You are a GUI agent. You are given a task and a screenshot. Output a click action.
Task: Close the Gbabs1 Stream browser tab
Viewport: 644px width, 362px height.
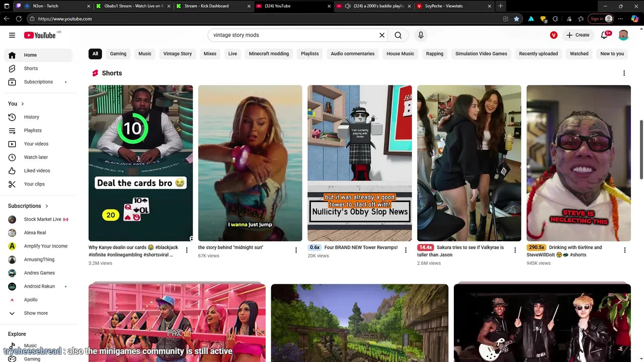tap(169, 6)
